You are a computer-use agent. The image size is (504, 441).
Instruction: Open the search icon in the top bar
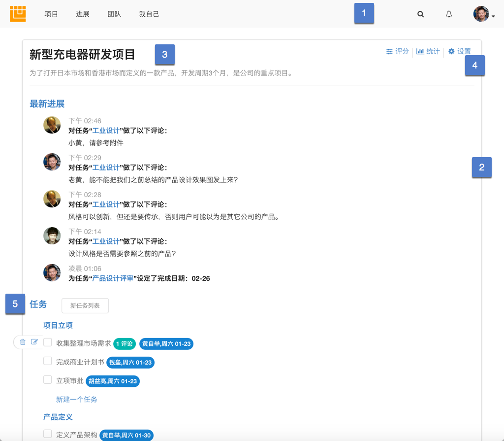[x=420, y=14]
